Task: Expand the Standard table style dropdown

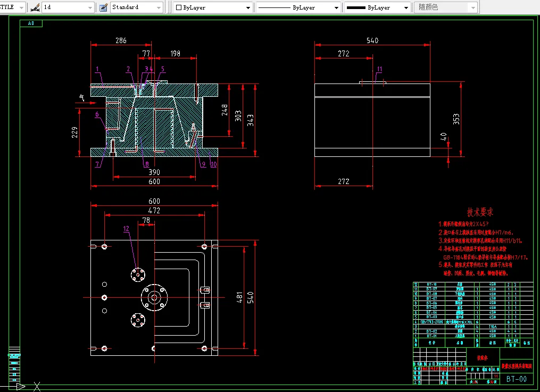Action: 159,7
